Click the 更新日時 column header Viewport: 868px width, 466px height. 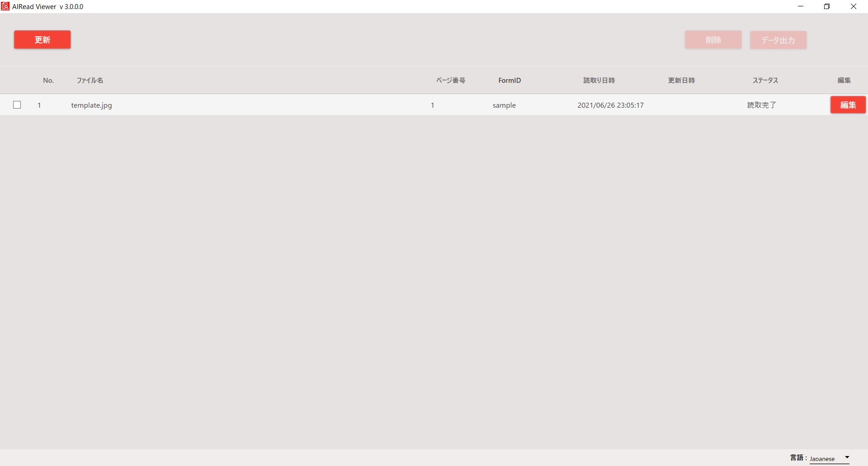pyautogui.click(x=681, y=80)
